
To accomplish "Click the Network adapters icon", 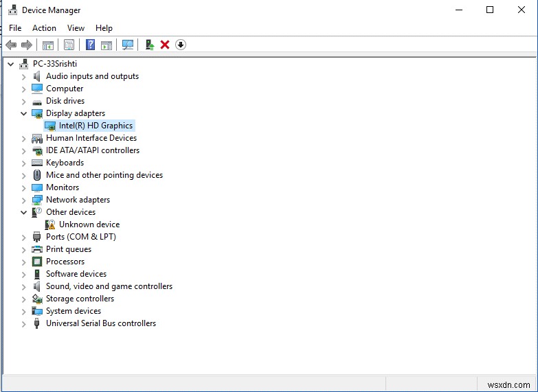I will [36, 200].
